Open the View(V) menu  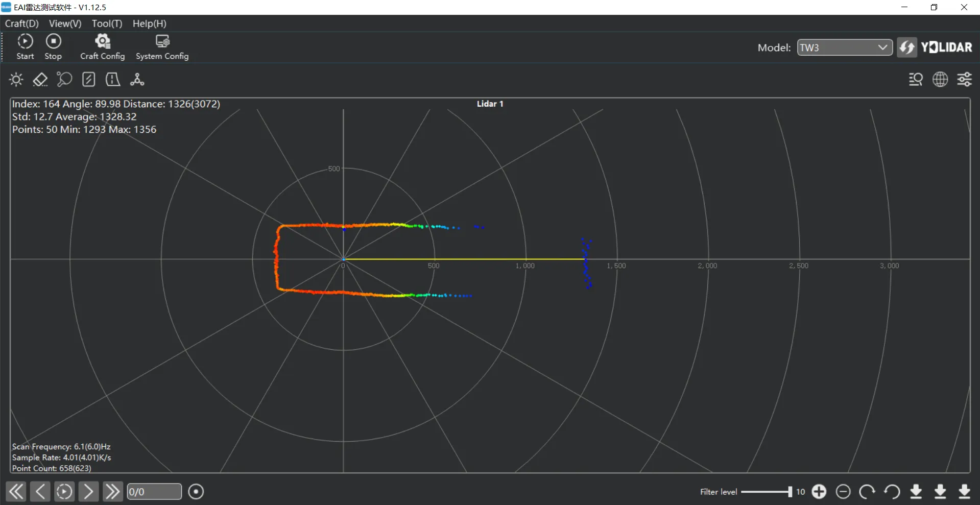click(x=65, y=23)
